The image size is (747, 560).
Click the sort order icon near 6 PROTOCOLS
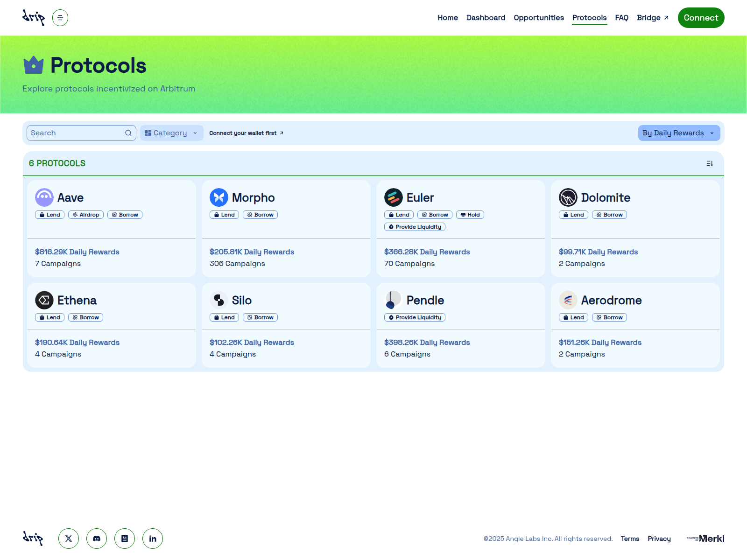710,163
